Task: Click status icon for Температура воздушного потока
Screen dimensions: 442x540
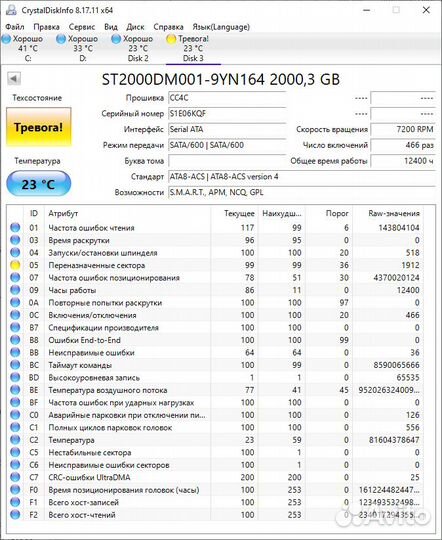Action: tap(15, 390)
